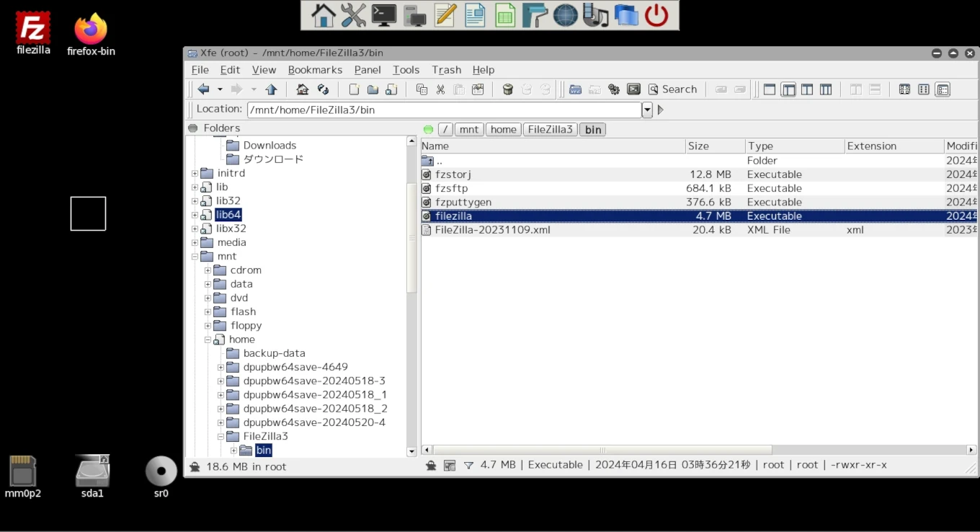Click the home path breadcrumb button
The height and width of the screenshot is (532, 980).
(x=503, y=130)
